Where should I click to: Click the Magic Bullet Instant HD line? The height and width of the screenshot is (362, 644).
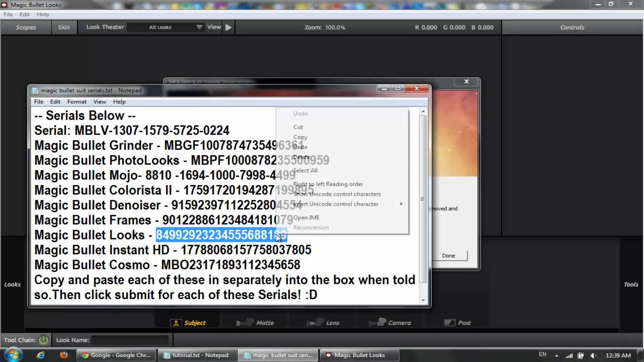[x=173, y=250]
